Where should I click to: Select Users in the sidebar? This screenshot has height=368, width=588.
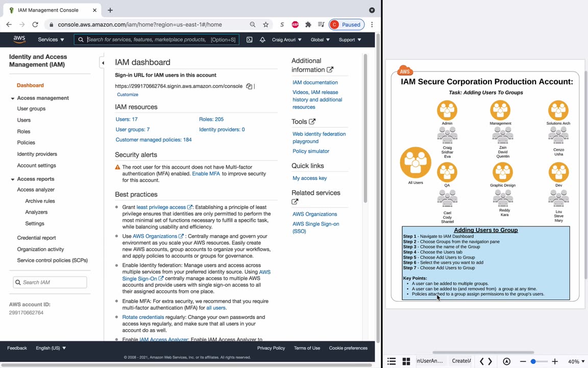tap(23, 120)
